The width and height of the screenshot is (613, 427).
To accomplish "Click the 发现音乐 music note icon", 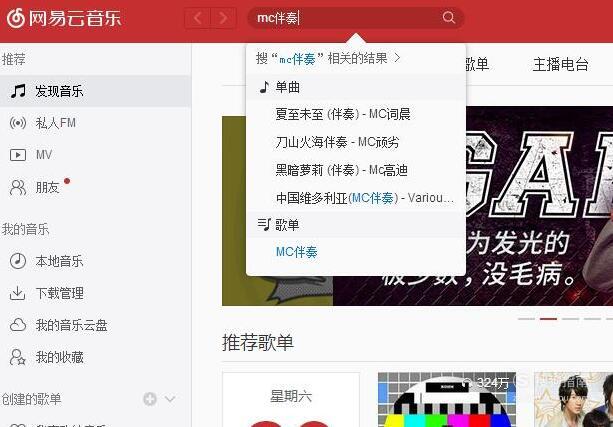I will pyautogui.click(x=18, y=91).
